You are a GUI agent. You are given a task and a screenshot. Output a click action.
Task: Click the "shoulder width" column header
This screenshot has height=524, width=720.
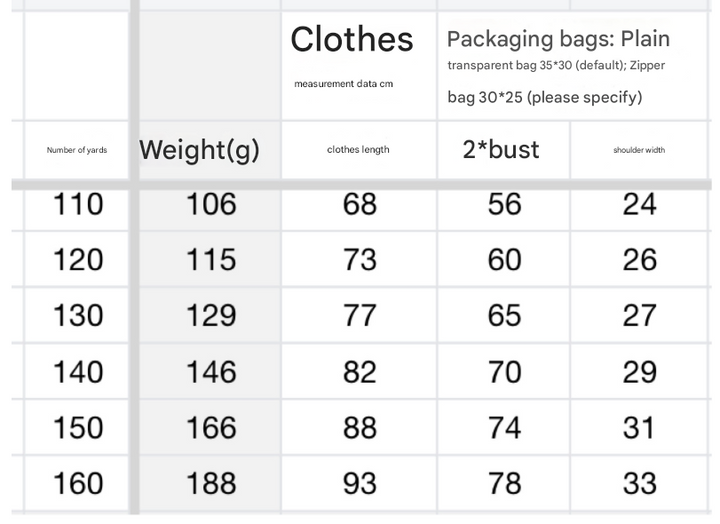(639, 150)
